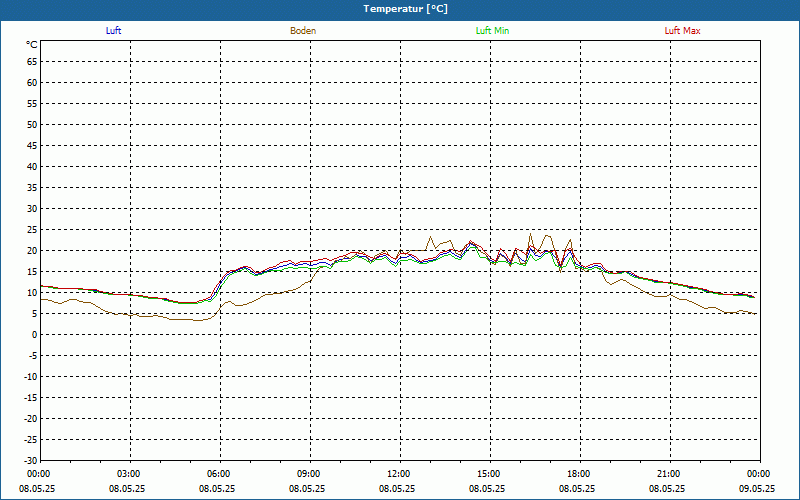The width and height of the screenshot is (800, 500).
Task: Click the -10 y-axis value
Action: 31,377
